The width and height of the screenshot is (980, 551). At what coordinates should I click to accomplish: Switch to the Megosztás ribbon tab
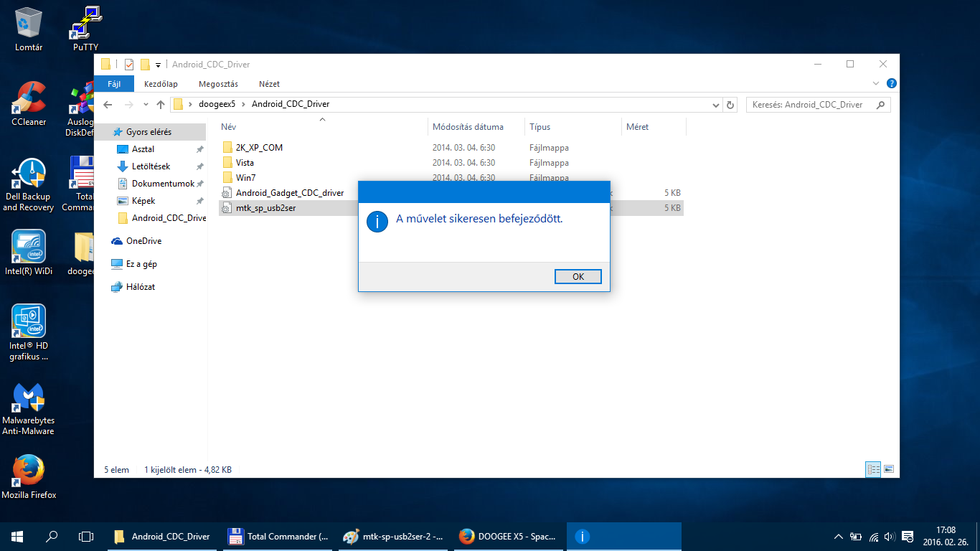tap(218, 84)
